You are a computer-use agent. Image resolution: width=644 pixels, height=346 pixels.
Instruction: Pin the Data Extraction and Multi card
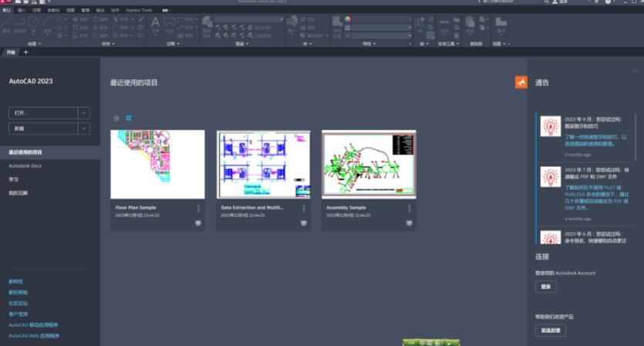304,223
